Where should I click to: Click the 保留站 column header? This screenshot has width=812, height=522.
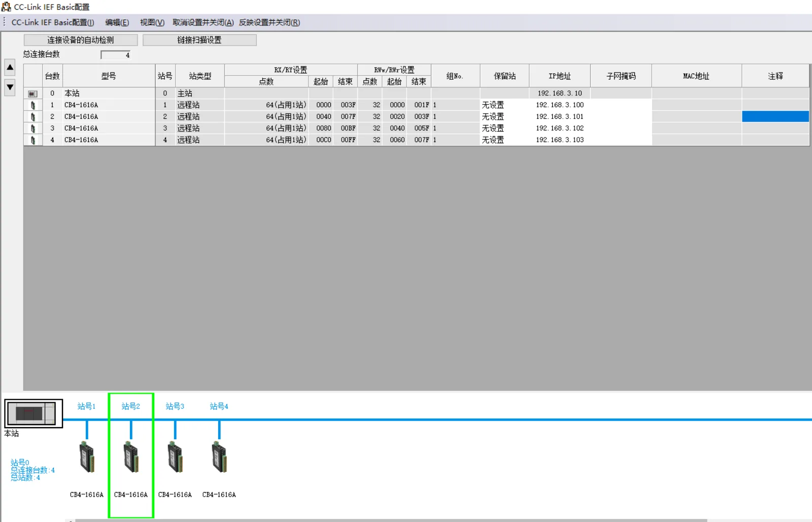[504, 76]
